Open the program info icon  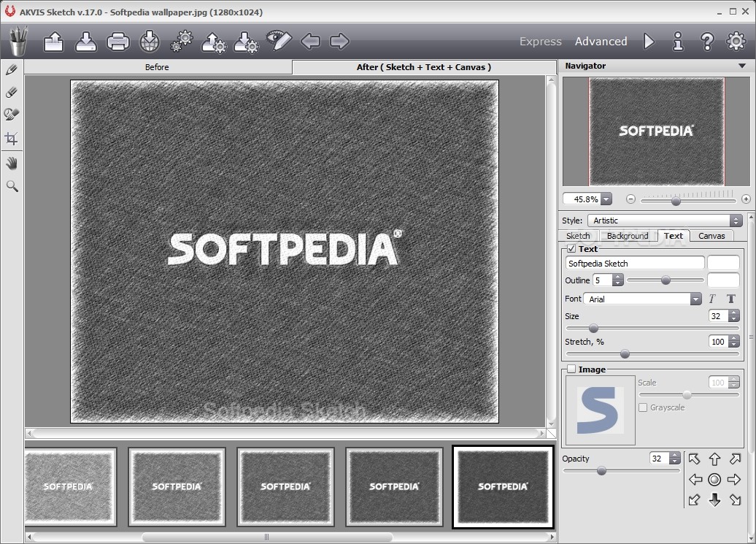coord(678,42)
